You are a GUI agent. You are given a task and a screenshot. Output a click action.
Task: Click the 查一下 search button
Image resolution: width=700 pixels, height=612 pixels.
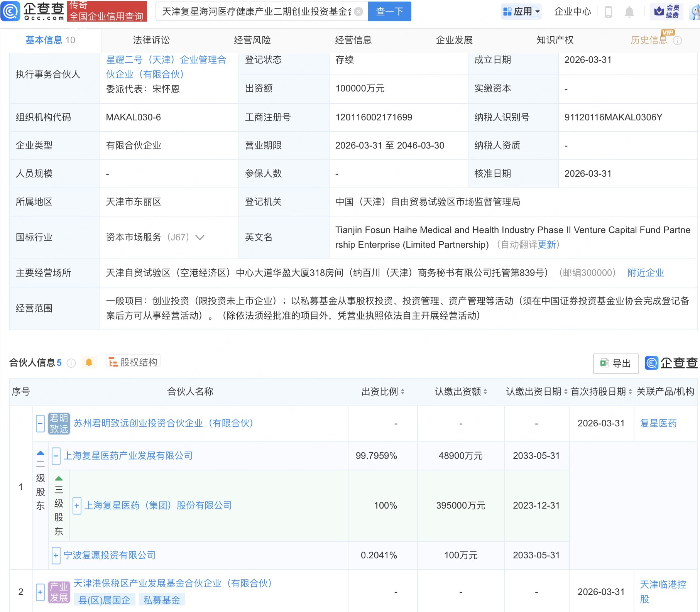click(389, 12)
